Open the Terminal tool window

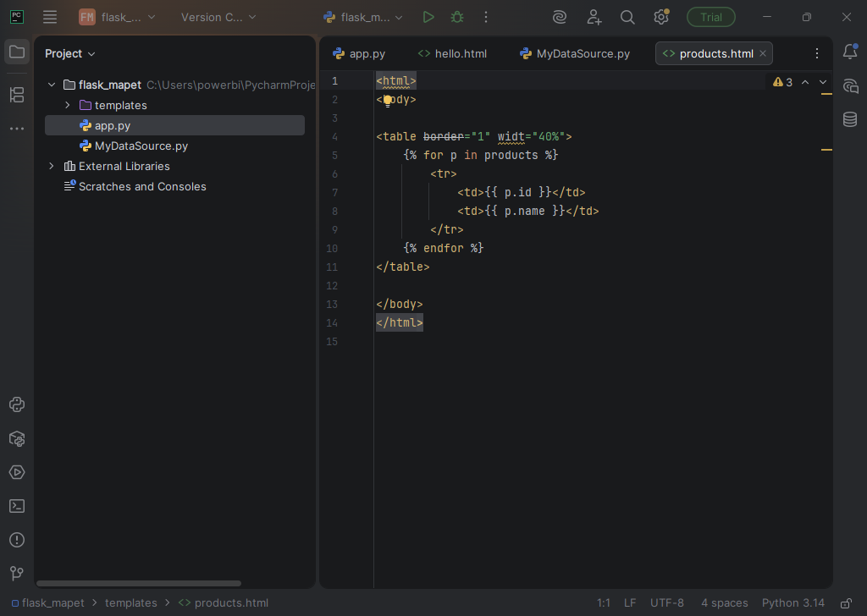click(17, 506)
